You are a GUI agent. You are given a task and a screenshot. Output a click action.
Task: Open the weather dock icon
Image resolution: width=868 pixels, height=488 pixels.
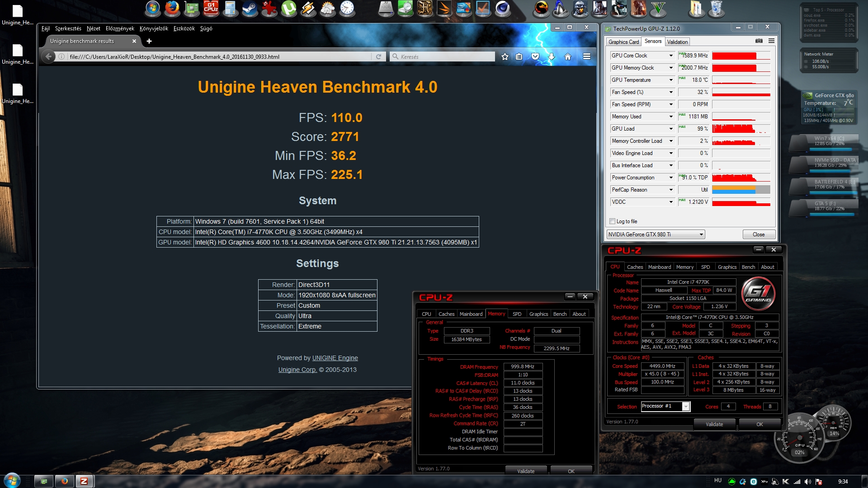tap(327, 8)
